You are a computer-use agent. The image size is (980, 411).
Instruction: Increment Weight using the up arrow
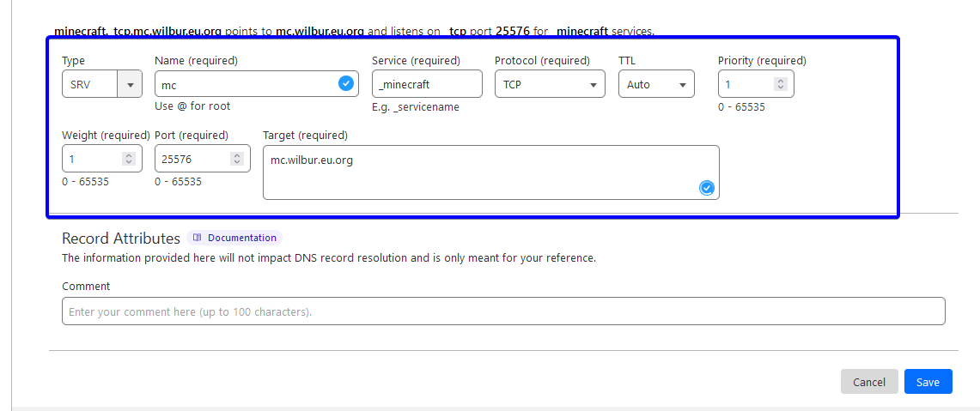click(x=128, y=155)
